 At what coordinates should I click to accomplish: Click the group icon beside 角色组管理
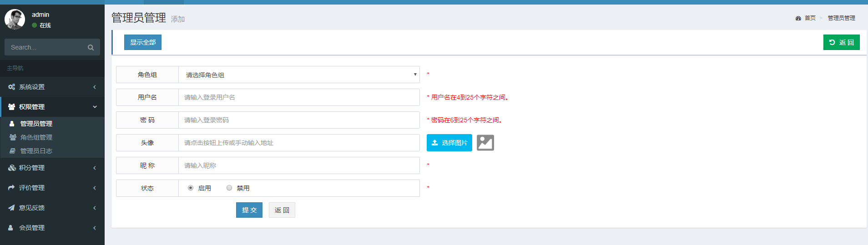[13, 137]
